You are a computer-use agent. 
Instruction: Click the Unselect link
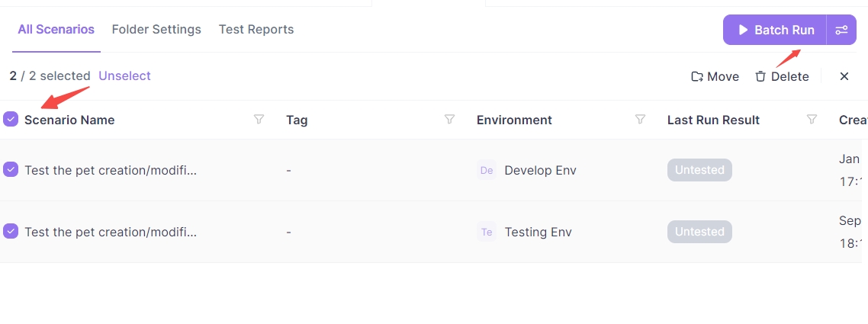[x=124, y=75]
